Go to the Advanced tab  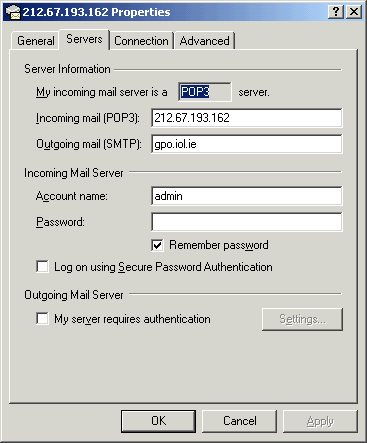tap(204, 41)
